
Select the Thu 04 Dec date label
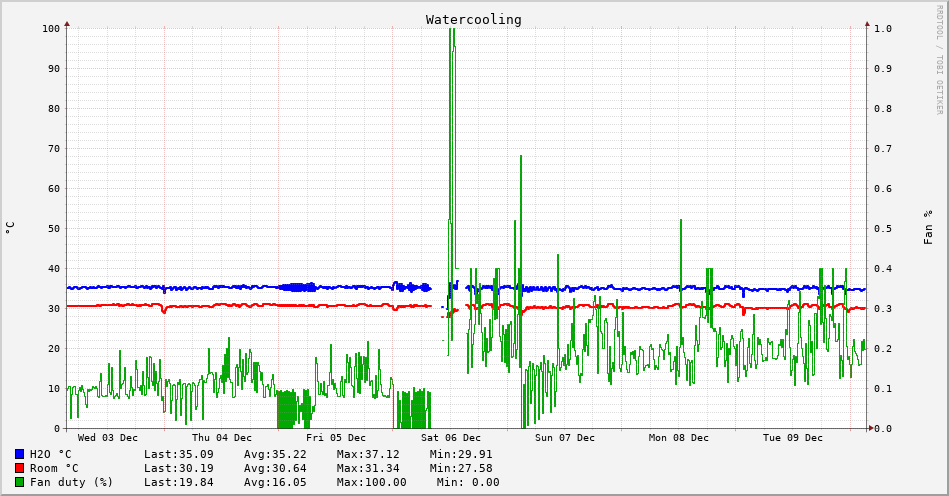coord(222,438)
